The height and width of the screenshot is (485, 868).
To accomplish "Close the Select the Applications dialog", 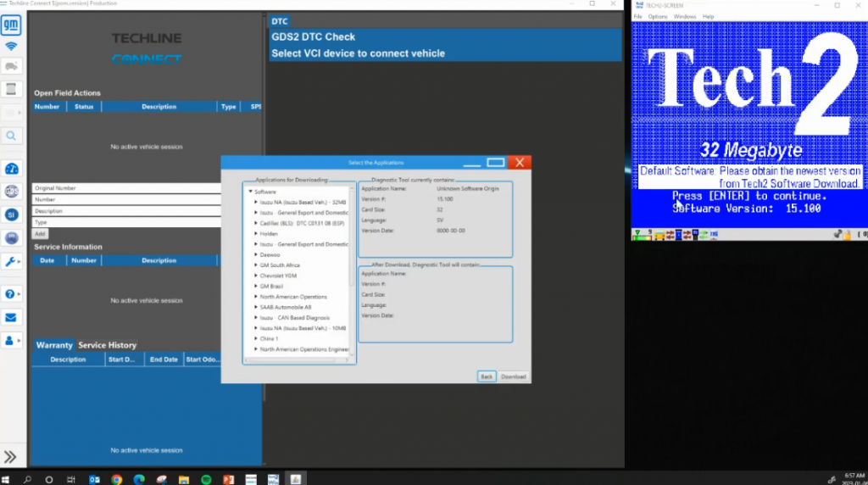I will [520, 162].
